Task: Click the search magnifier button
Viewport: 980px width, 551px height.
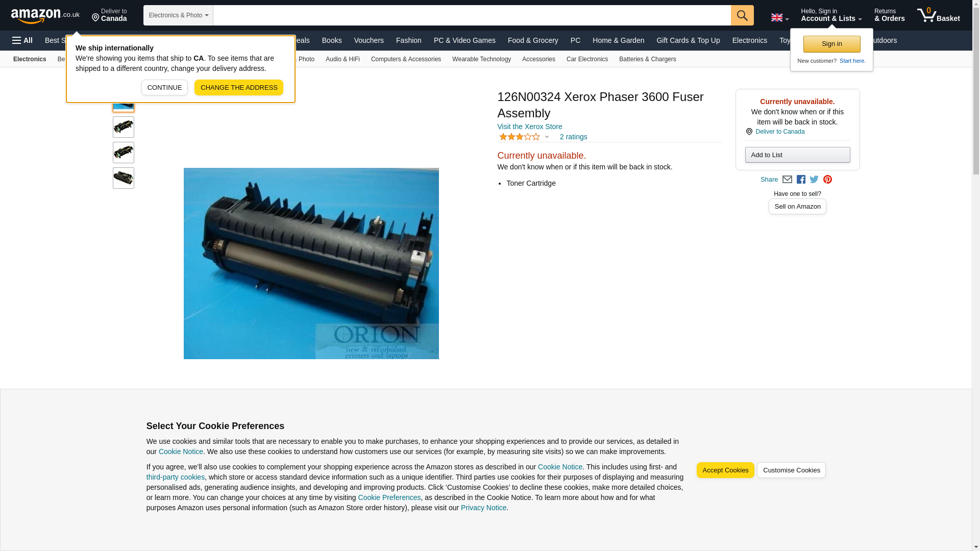Action: click(x=742, y=15)
